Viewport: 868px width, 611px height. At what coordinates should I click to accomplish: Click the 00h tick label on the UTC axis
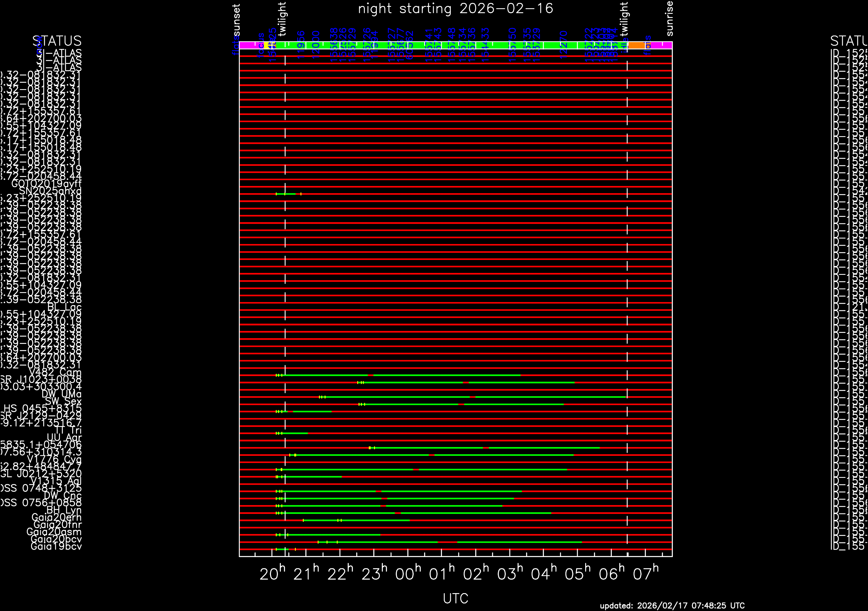click(408, 574)
